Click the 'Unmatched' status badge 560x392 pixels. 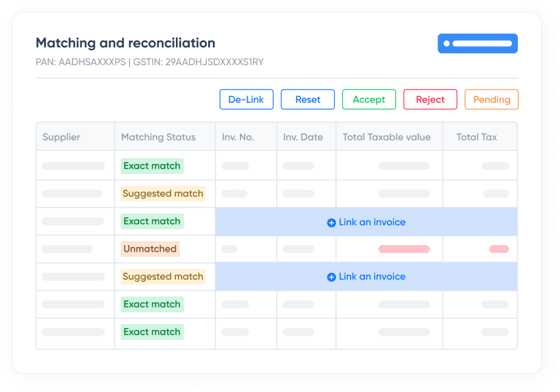point(150,249)
